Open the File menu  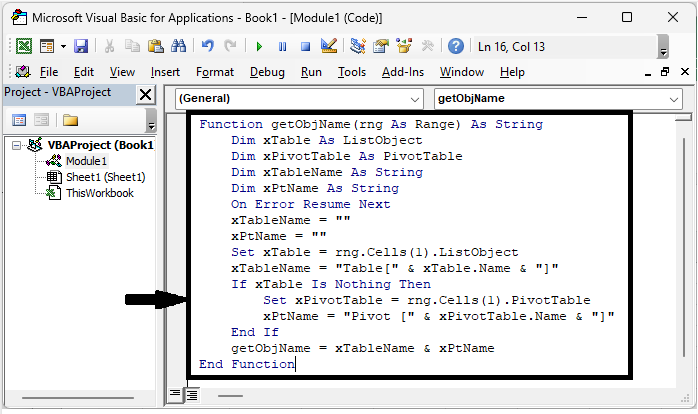[49, 72]
